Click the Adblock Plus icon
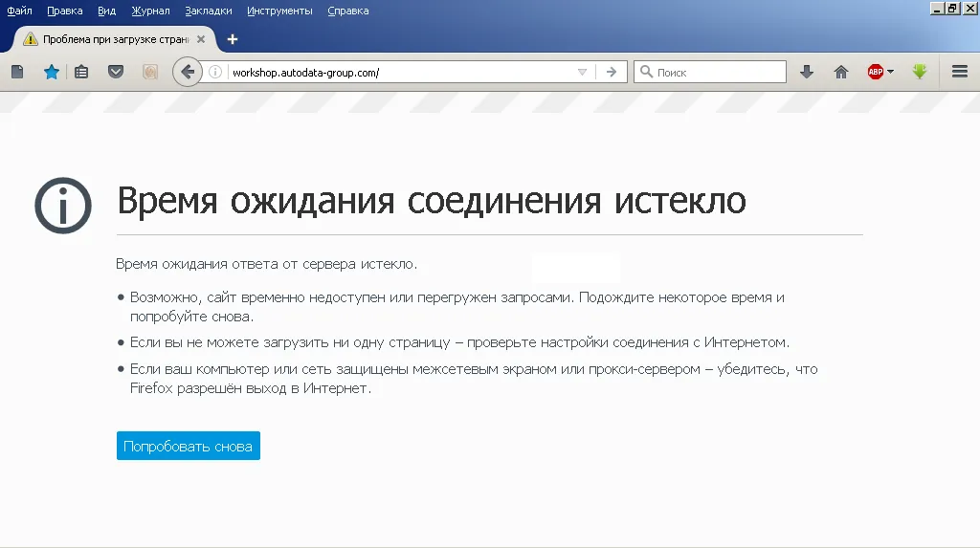Viewport: 980px width, 548px height. coord(875,72)
